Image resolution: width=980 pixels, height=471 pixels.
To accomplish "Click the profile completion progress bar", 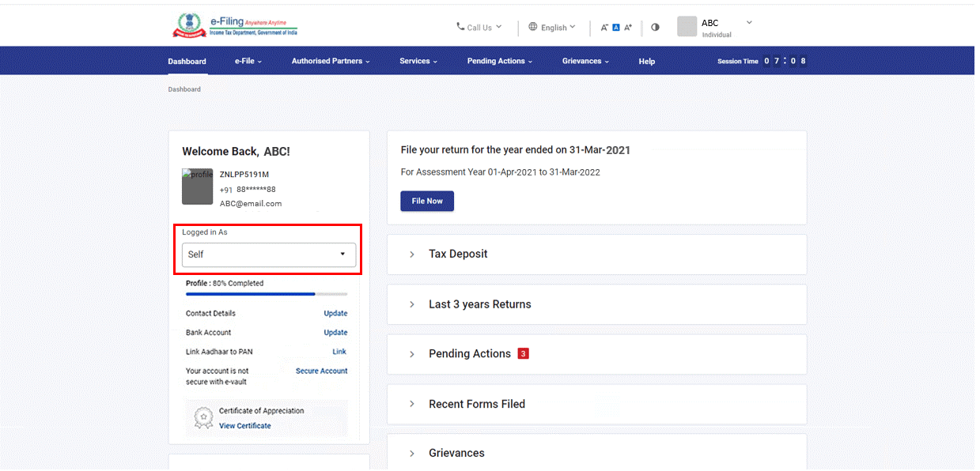I will click(267, 293).
